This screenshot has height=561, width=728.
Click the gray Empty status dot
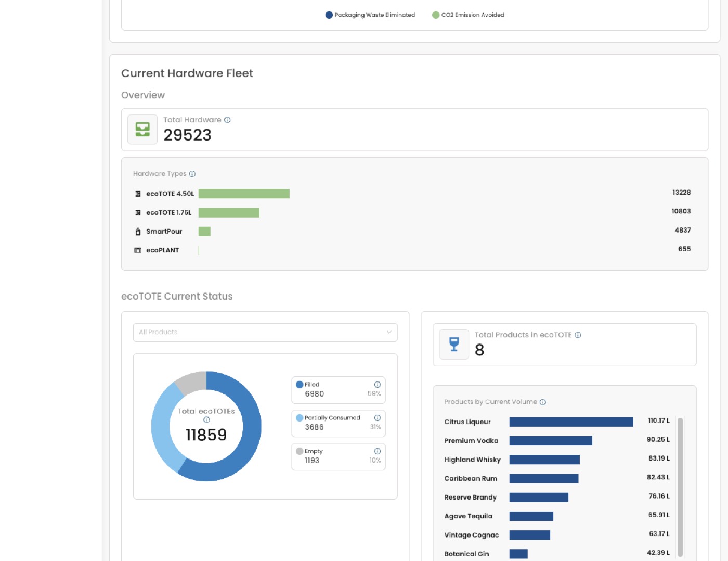click(x=300, y=451)
